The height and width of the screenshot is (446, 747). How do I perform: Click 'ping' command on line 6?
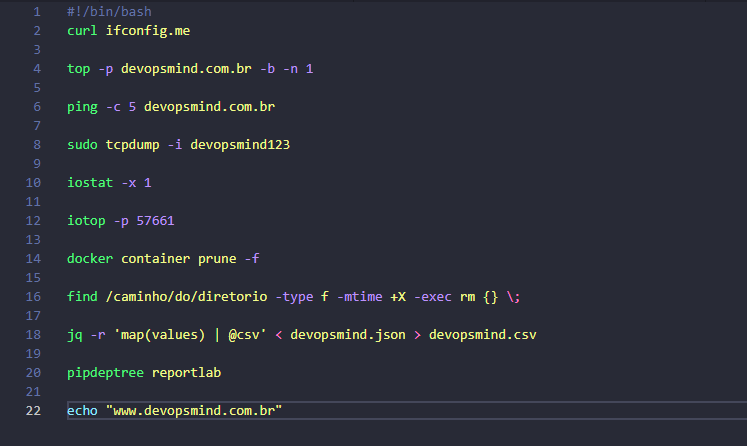pos(82,107)
